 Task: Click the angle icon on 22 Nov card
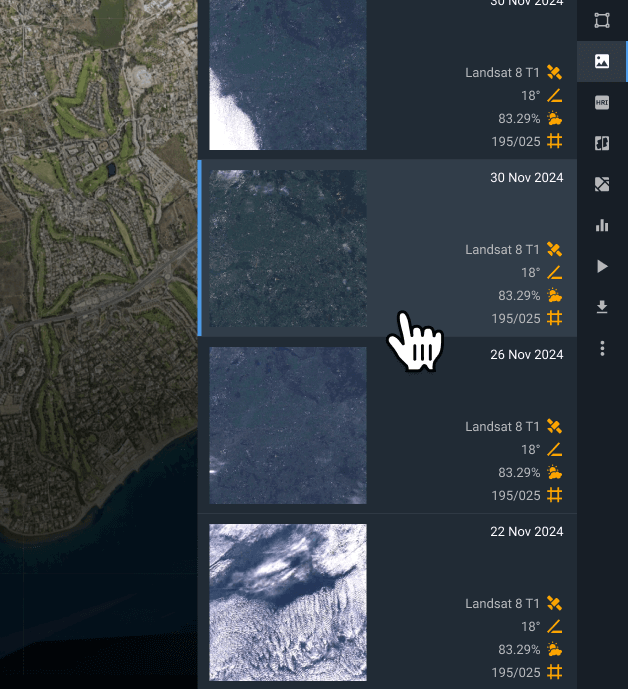(x=555, y=627)
